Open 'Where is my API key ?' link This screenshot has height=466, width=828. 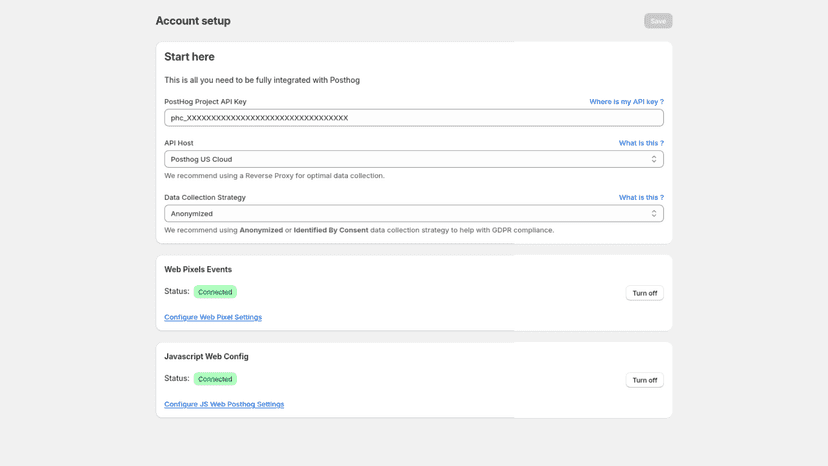626,101
